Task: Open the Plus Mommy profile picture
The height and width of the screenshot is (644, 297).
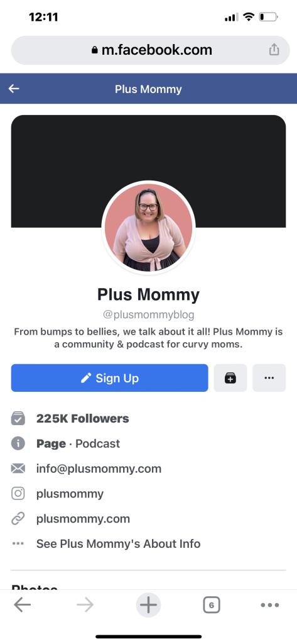Action: pos(148,228)
